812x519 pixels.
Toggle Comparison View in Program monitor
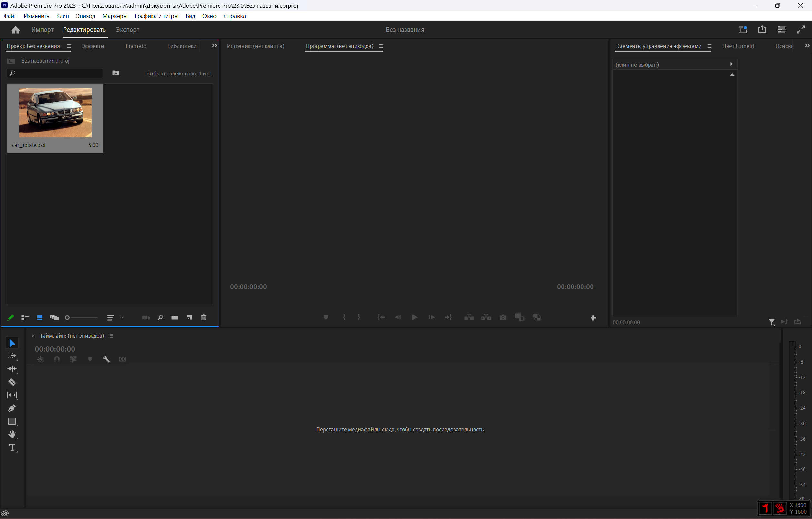[x=520, y=317]
